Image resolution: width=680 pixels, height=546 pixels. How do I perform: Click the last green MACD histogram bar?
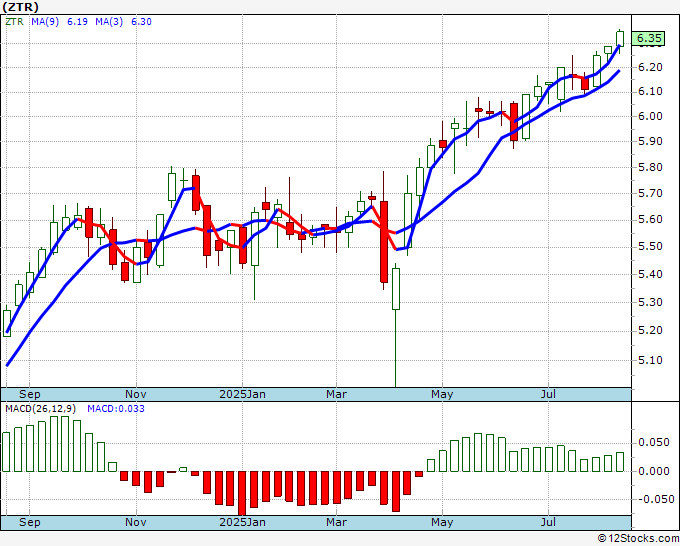(x=620, y=462)
